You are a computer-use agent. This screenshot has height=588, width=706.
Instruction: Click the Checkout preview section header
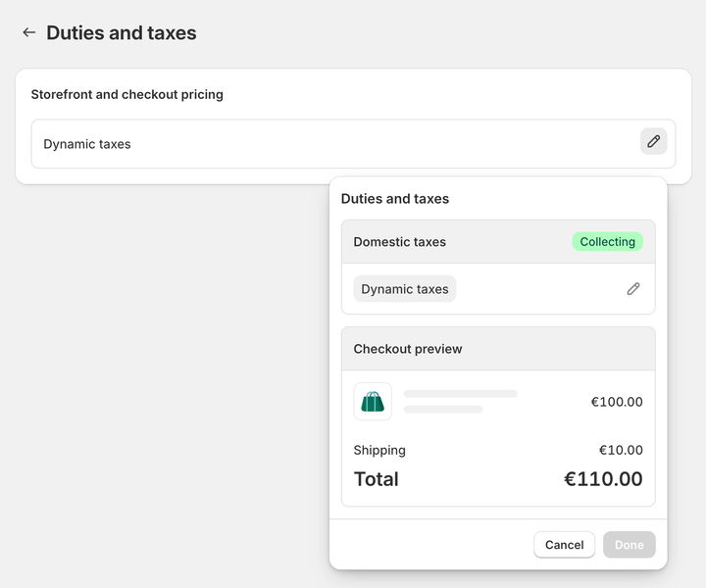pyautogui.click(x=408, y=349)
